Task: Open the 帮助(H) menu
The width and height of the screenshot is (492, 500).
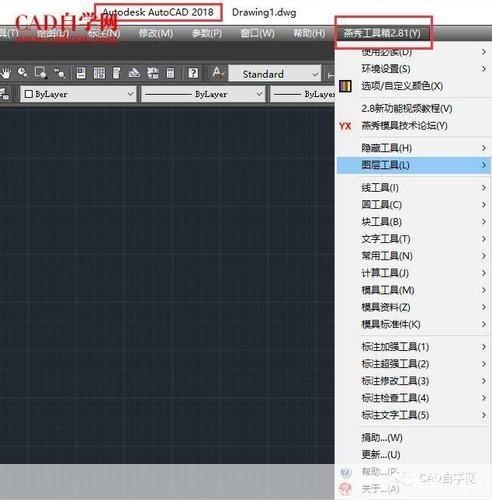Action: 309,33
